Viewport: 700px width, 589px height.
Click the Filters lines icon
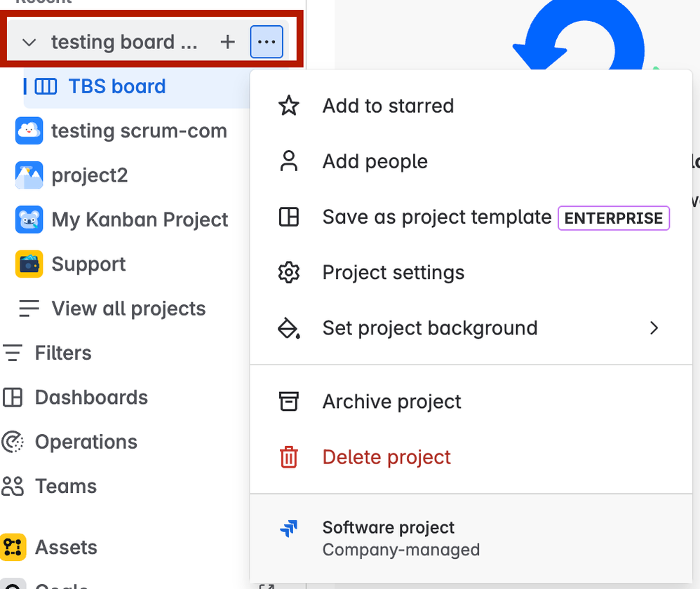(13, 353)
